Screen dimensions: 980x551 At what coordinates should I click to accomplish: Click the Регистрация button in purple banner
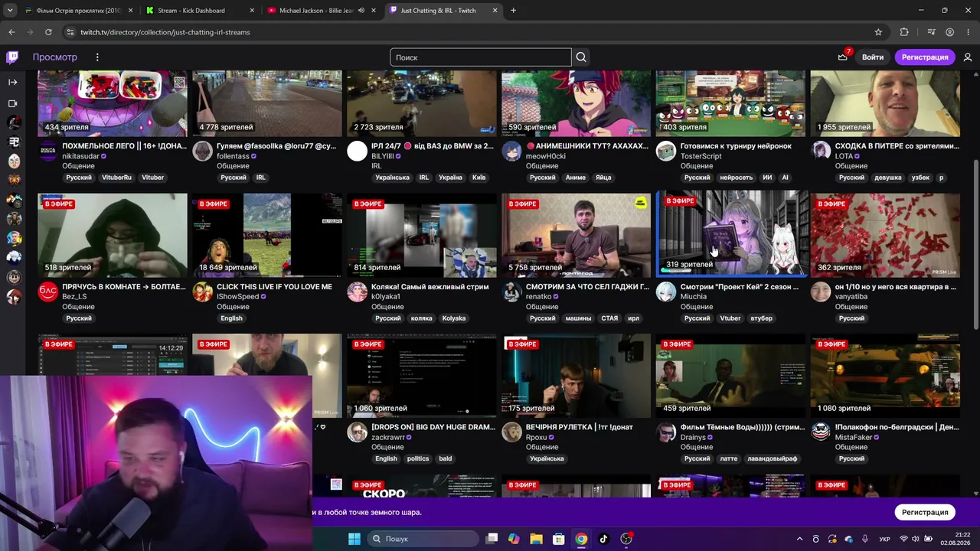pyautogui.click(x=925, y=512)
